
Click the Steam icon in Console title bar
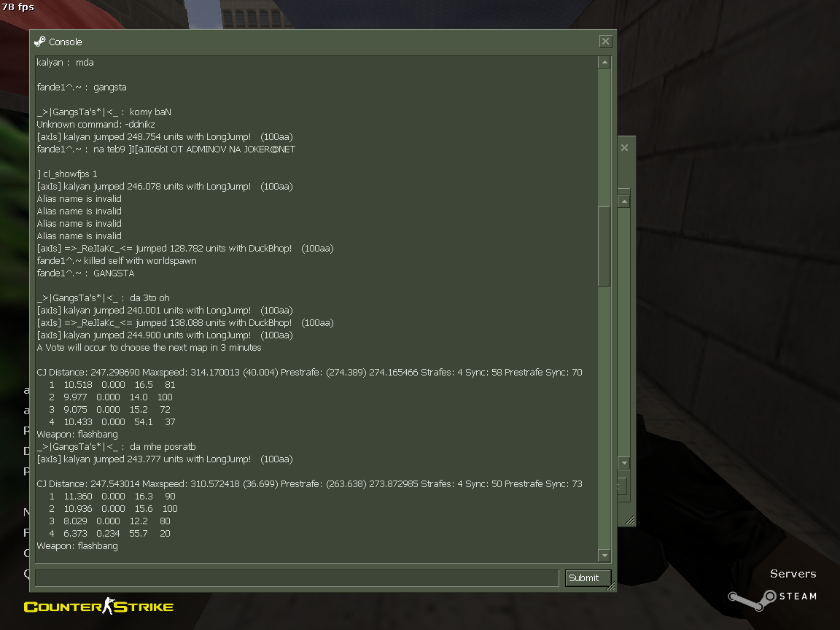click(x=39, y=42)
